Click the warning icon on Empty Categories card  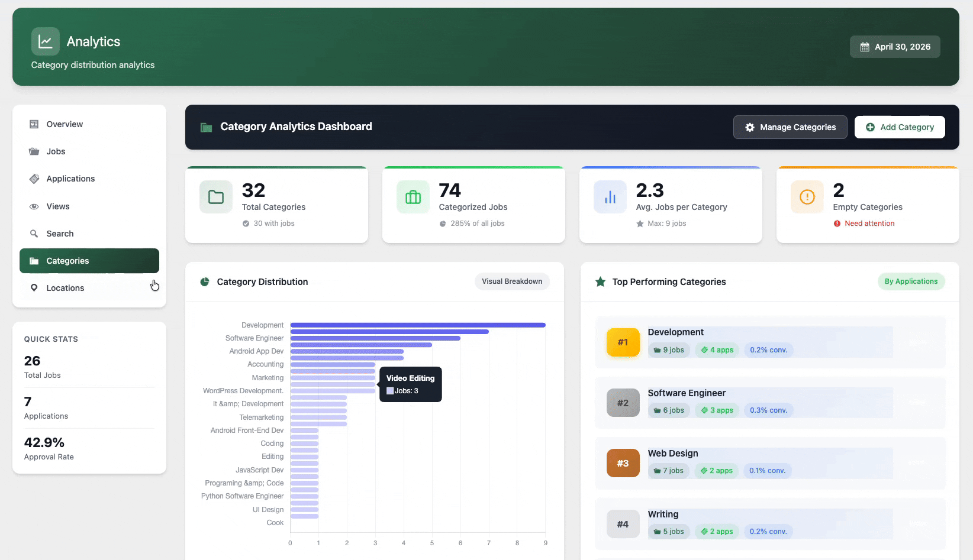click(x=807, y=197)
